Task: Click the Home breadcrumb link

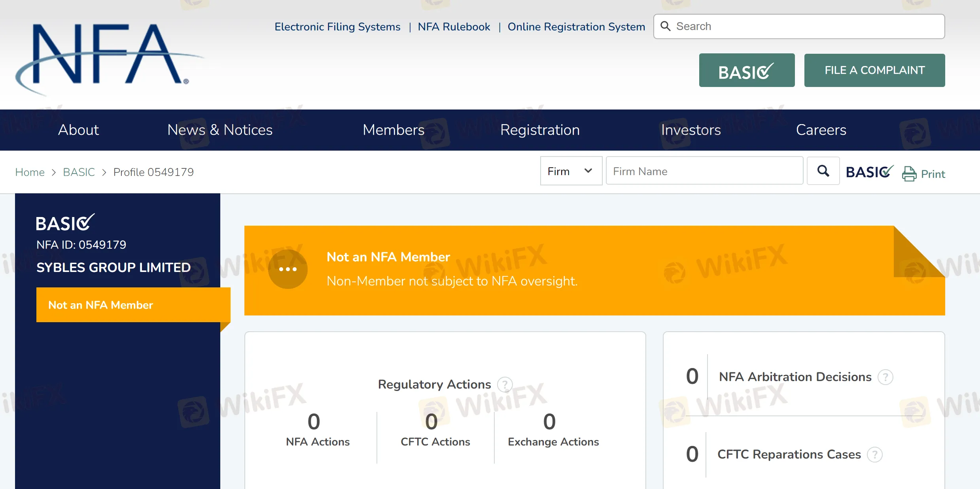Action: point(30,172)
